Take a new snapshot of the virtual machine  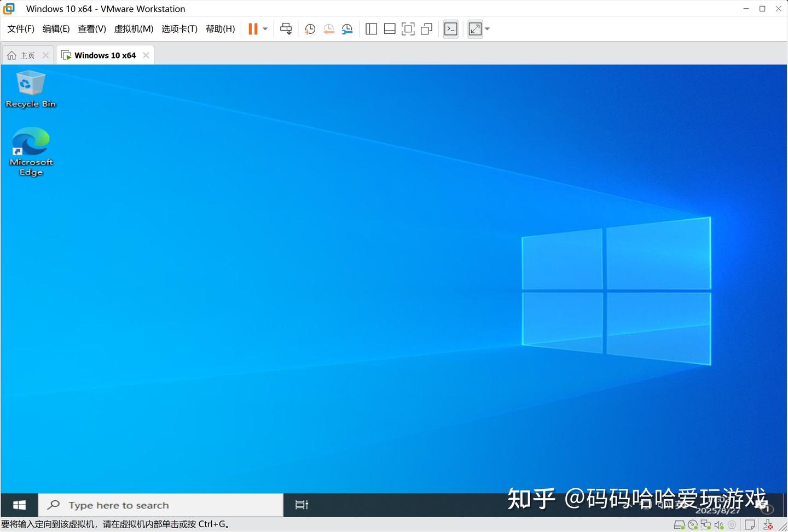[310, 29]
